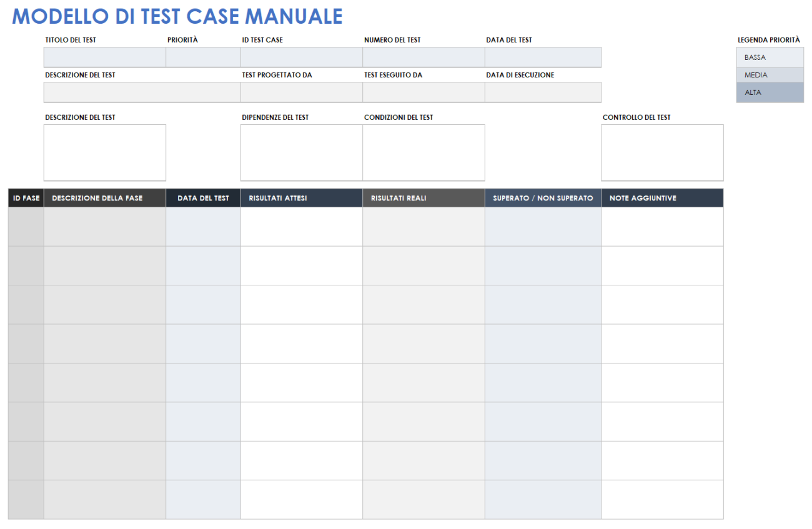Select the CONDIZIONI DEL TEST box
Image resolution: width=812 pixels, height=529 pixels.
coord(423,152)
